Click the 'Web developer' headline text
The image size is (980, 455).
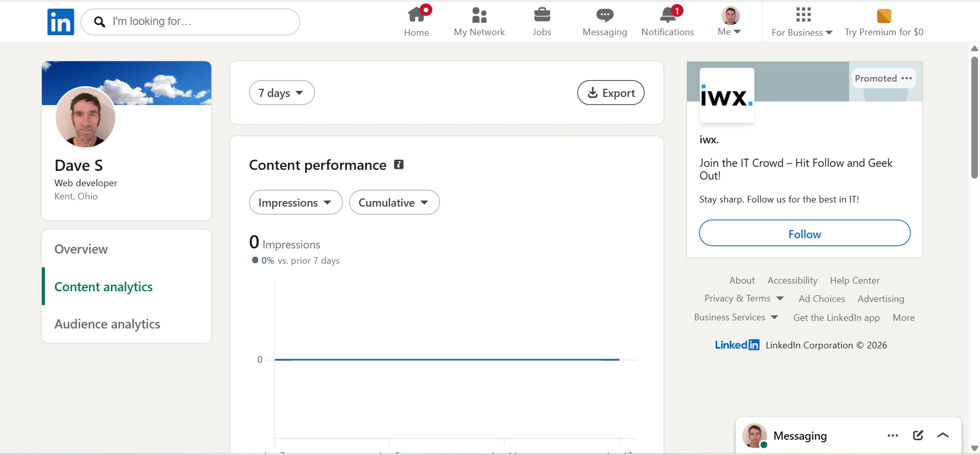coord(86,183)
